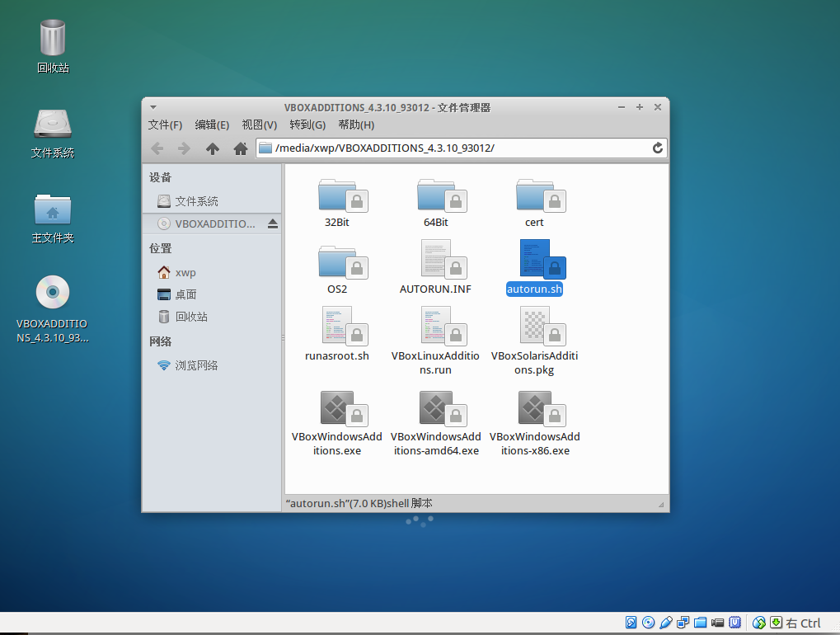Click the VirtualBox video capture status icon

[717, 622]
